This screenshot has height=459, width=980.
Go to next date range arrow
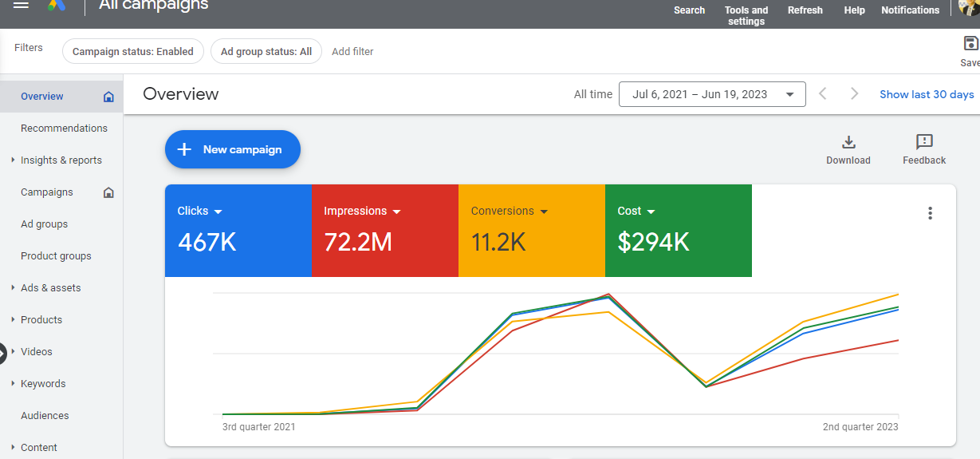[854, 94]
